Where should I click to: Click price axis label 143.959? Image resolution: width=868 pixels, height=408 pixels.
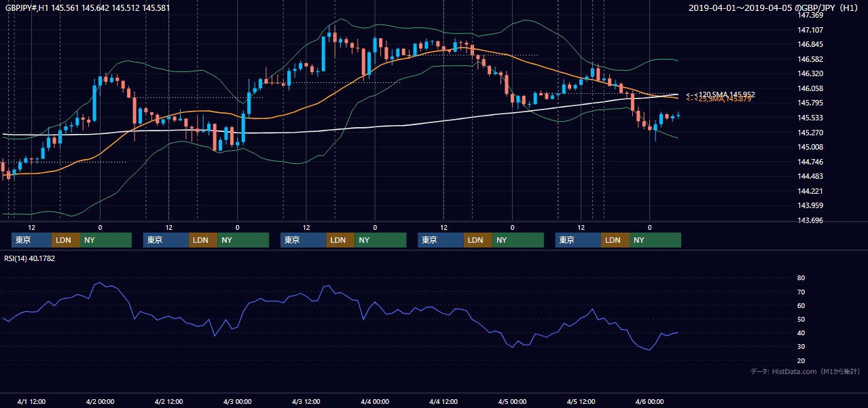point(810,205)
